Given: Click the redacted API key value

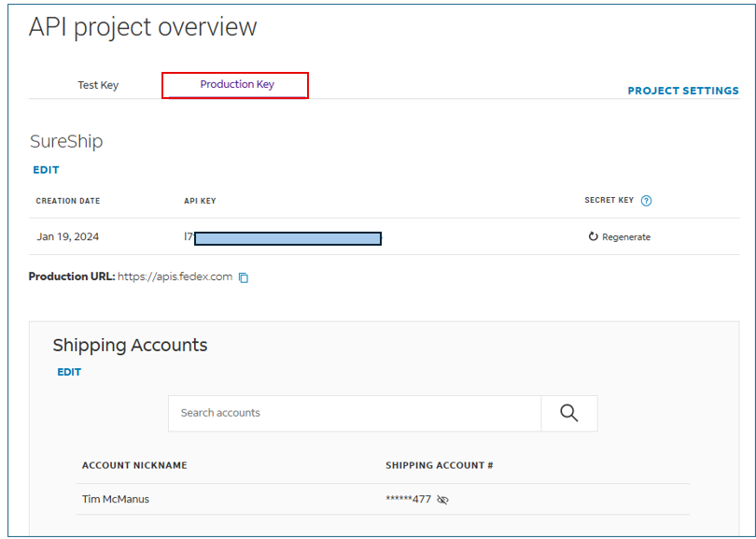Looking at the screenshot, I should tap(287, 238).
